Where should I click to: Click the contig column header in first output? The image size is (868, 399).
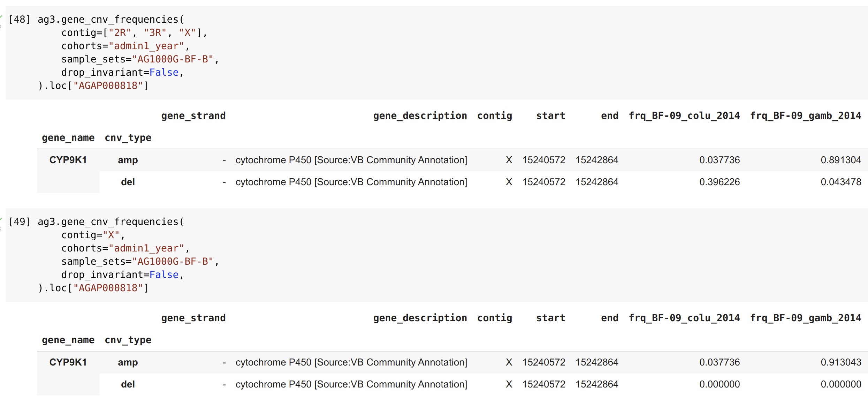point(495,115)
